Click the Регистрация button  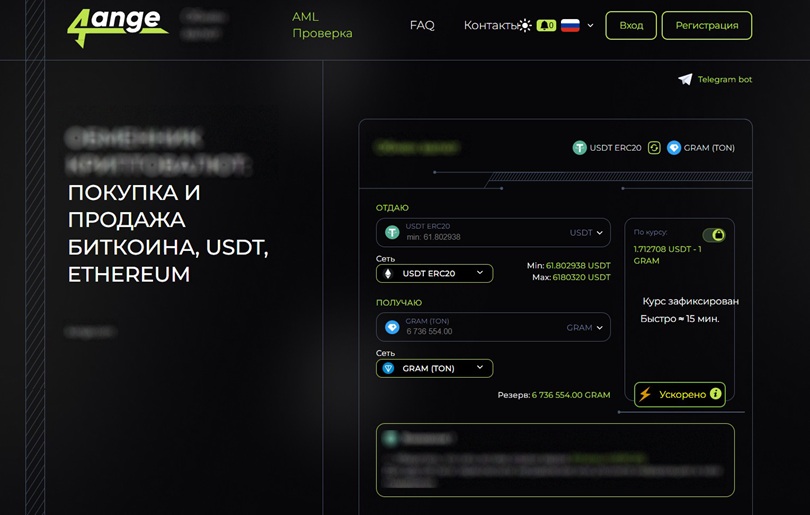(707, 25)
